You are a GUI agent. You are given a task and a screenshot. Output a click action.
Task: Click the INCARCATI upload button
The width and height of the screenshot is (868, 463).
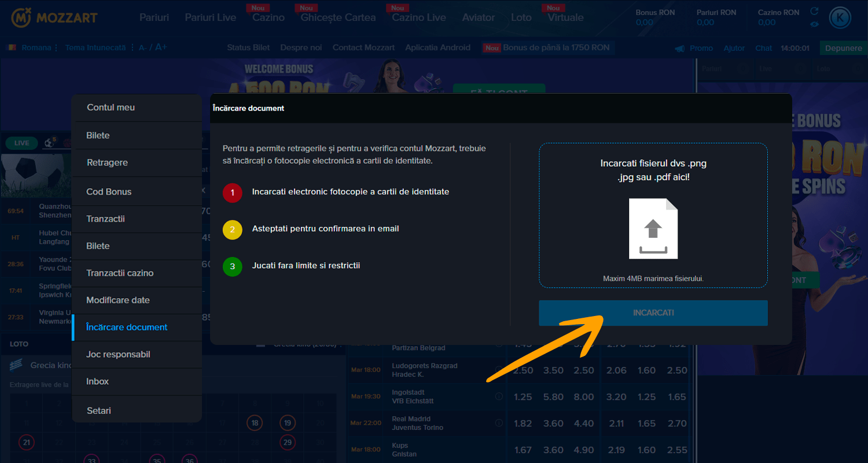point(653,313)
